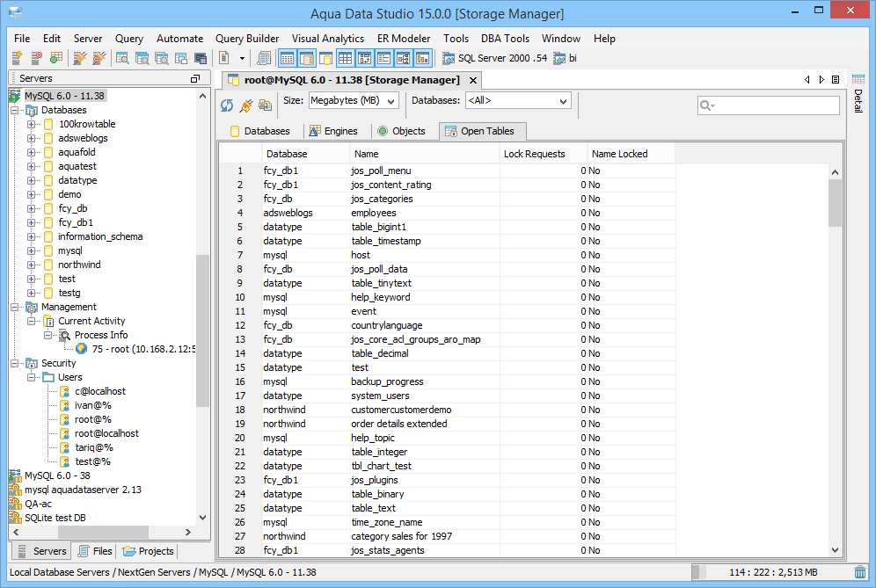Select the information_schema database
Screen dimensions: 876x588
[100, 236]
